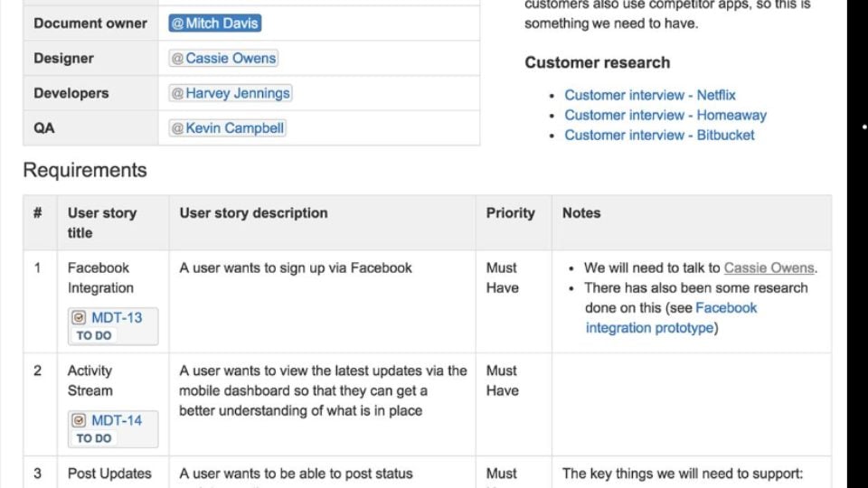Open Cassie Owens designer mention

[223, 58]
